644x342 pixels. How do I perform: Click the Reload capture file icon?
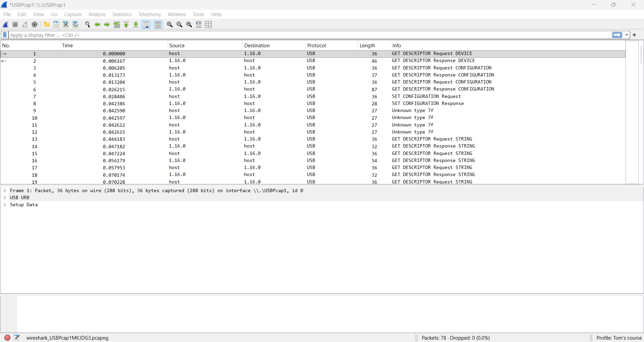point(75,24)
